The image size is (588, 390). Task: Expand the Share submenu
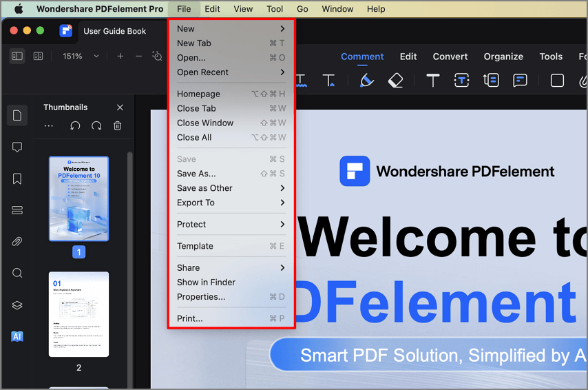[231, 268]
